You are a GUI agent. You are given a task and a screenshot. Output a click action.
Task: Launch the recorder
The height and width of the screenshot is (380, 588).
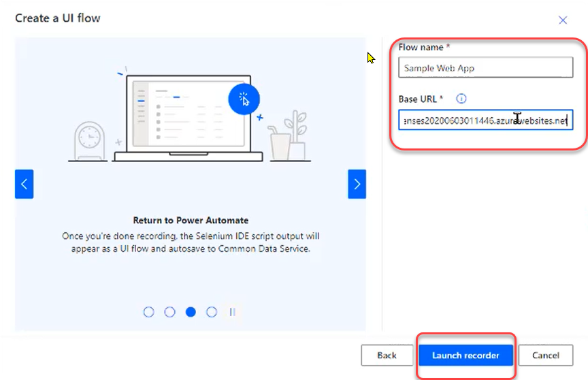point(465,355)
